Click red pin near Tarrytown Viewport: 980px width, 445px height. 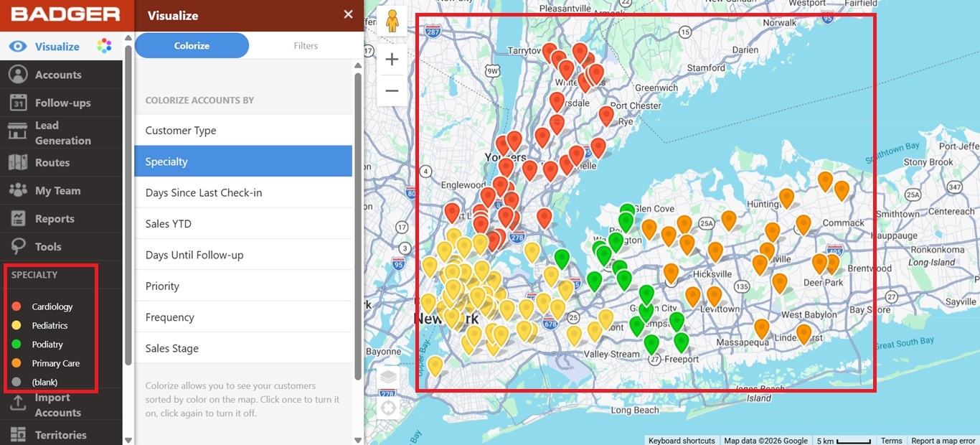tap(550, 52)
